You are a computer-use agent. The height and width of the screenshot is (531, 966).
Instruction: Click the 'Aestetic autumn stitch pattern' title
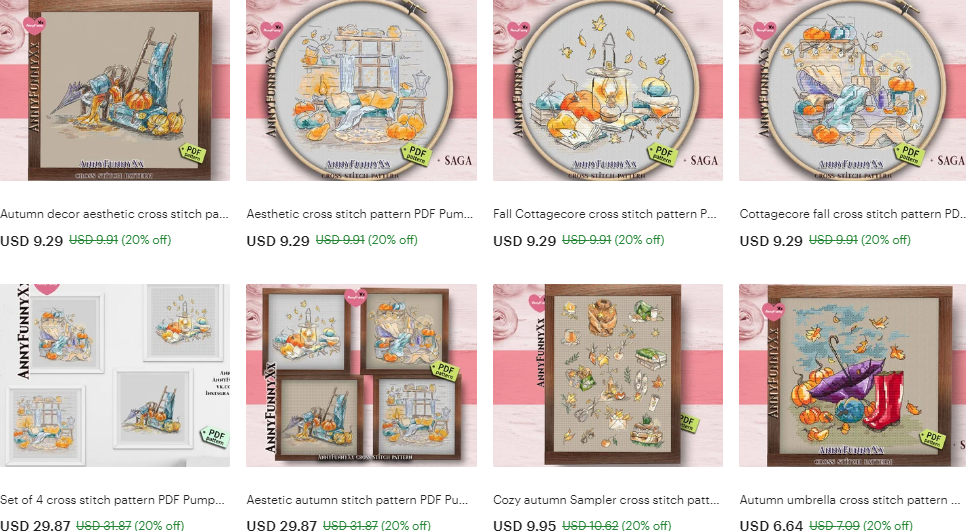(x=357, y=500)
